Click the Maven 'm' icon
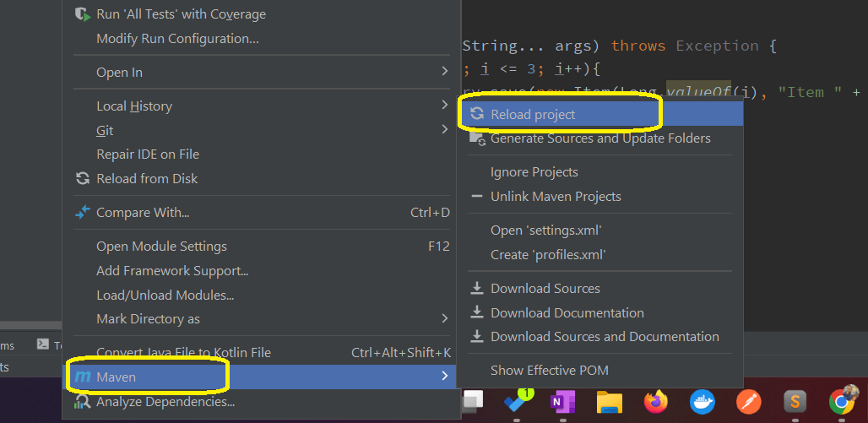This screenshot has height=423, width=868. tap(83, 377)
